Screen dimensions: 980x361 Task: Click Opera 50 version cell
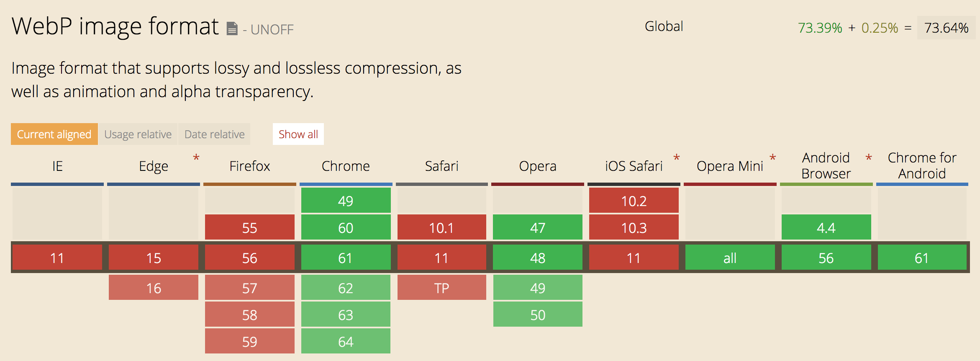point(538,314)
